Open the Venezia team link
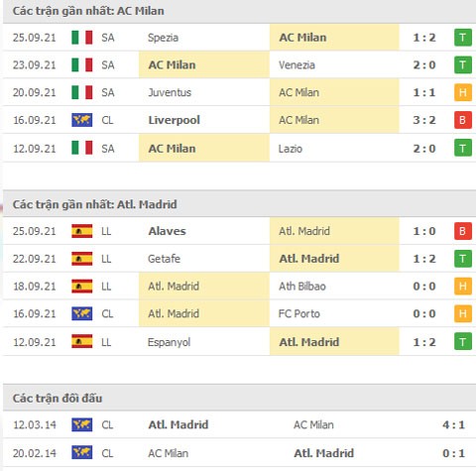Viewport: 476px width, 471px height. pos(297,65)
